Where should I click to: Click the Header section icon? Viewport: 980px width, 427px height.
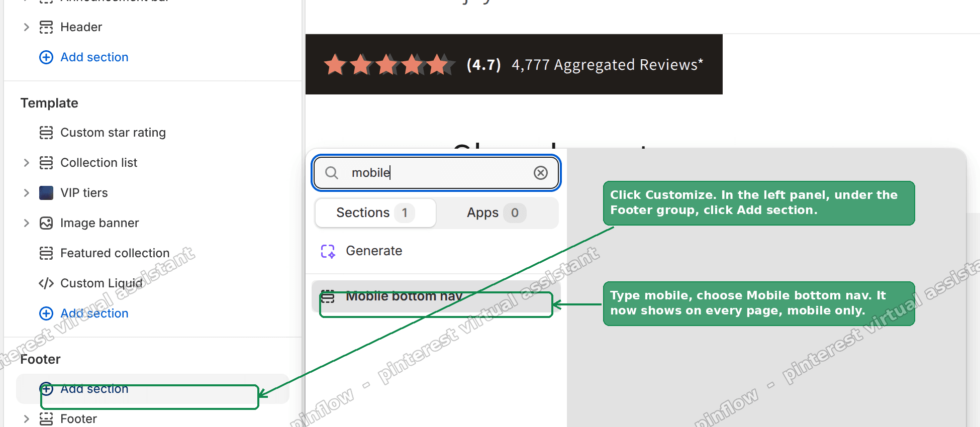click(46, 27)
